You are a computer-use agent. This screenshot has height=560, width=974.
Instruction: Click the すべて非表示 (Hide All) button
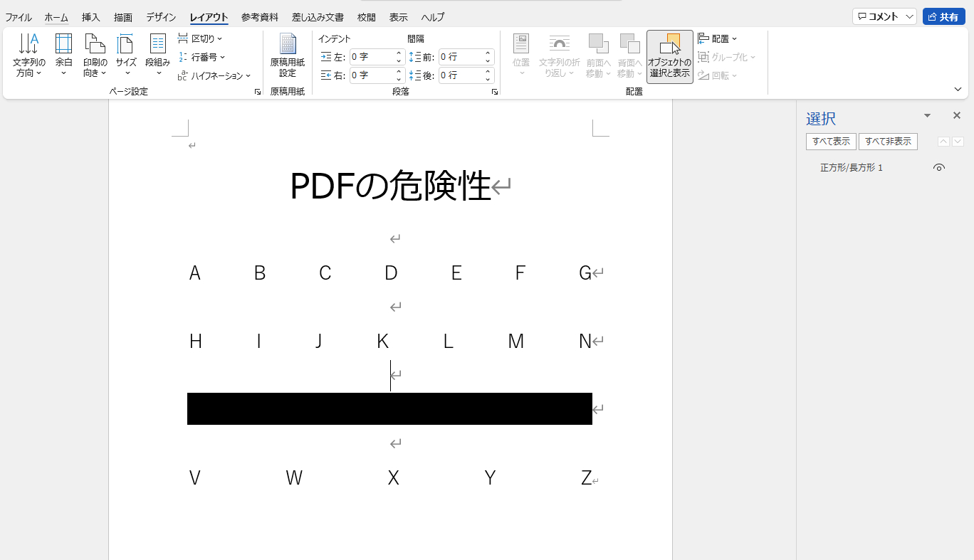click(888, 142)
